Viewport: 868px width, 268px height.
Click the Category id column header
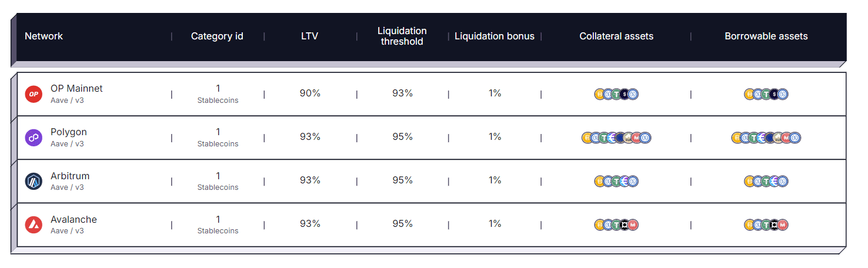(x=217, y=36)
